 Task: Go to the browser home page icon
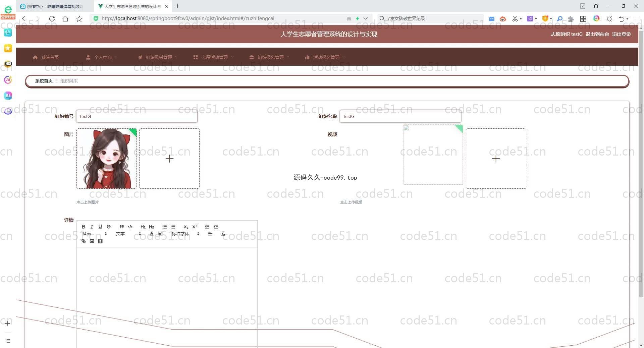click(65, 19)
